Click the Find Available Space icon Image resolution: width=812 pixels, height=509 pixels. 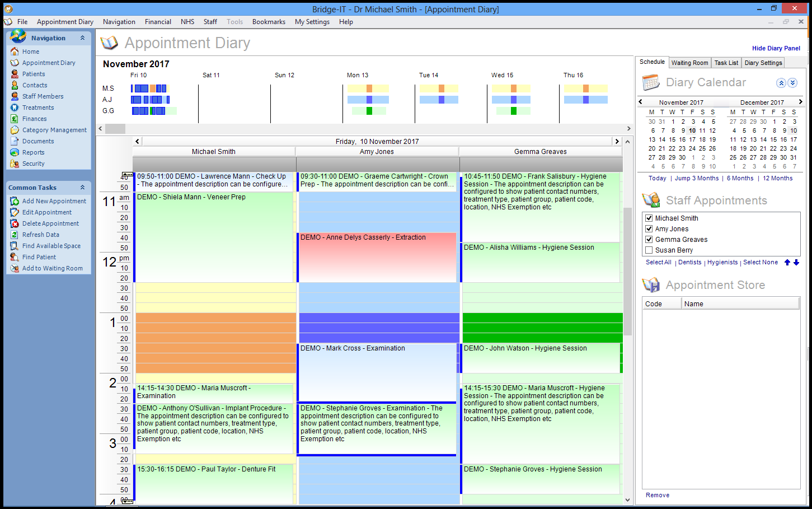pyautogui.click(x=15, y=246)
